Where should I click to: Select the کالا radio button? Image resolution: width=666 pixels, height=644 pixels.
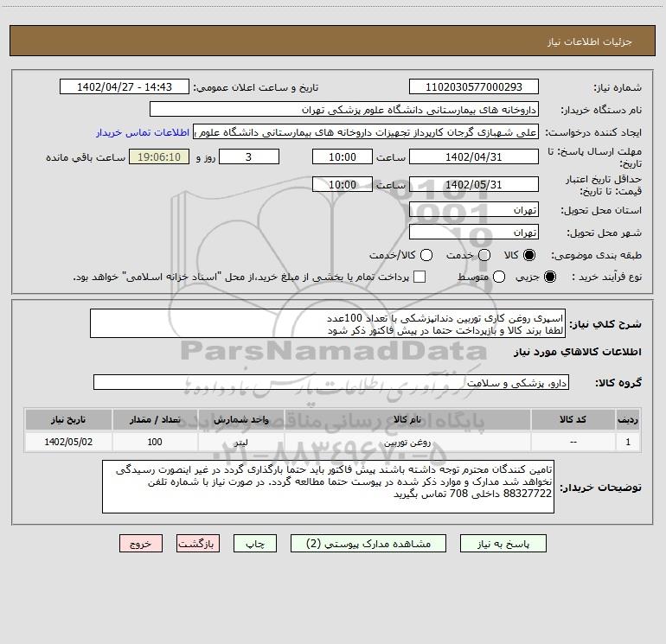coord(529,255)
